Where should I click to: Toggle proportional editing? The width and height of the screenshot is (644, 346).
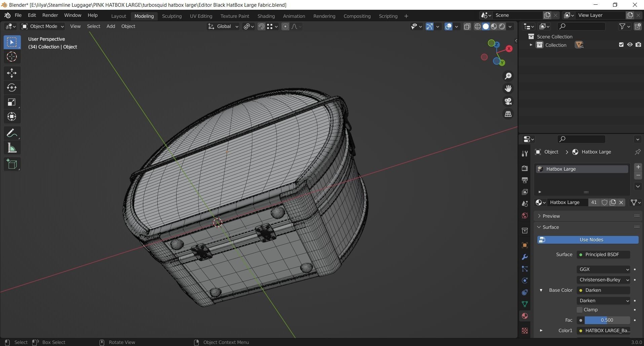coord(285,26)
